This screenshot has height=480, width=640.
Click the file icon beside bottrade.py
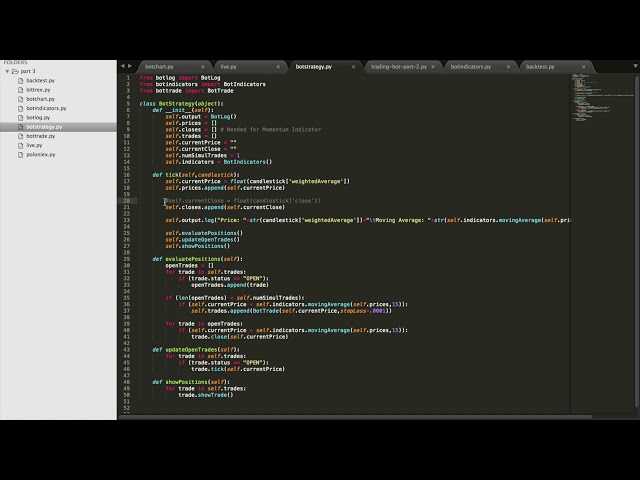(20, 136)
